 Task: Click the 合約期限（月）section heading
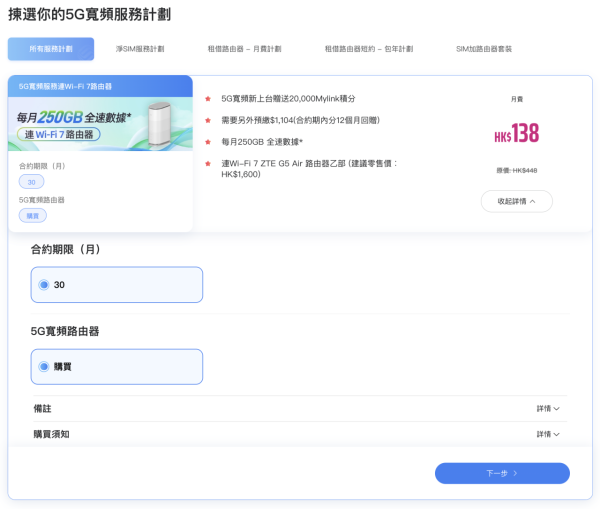click(65, 250)
